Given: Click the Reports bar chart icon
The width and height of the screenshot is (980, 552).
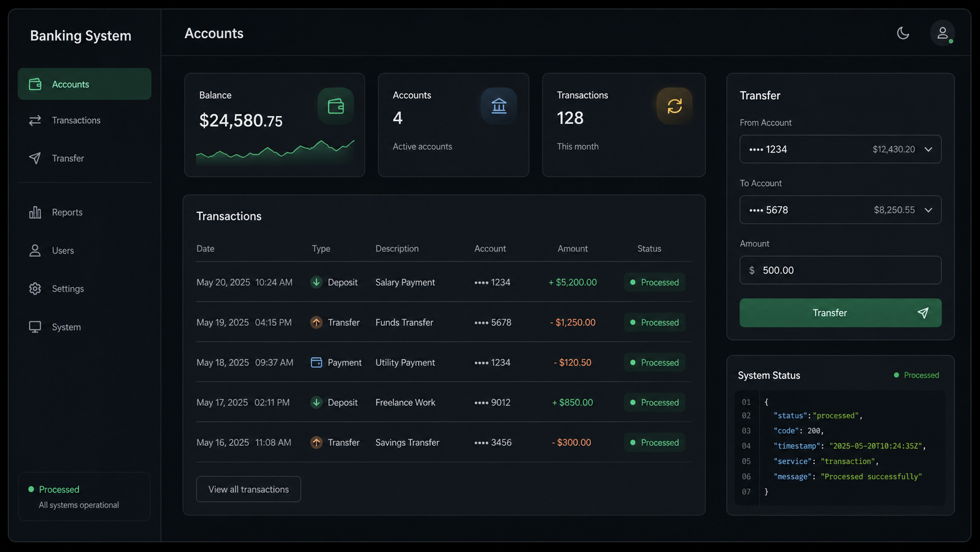Looking at the screenshot, I should pyautogui.click(x=35, y=212).
